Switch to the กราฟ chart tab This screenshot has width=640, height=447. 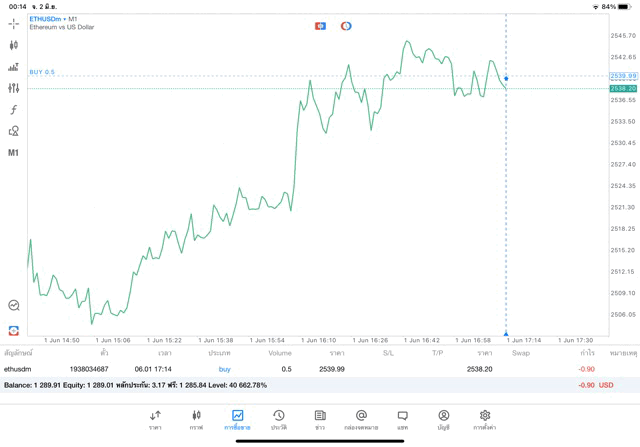[196, 419]
